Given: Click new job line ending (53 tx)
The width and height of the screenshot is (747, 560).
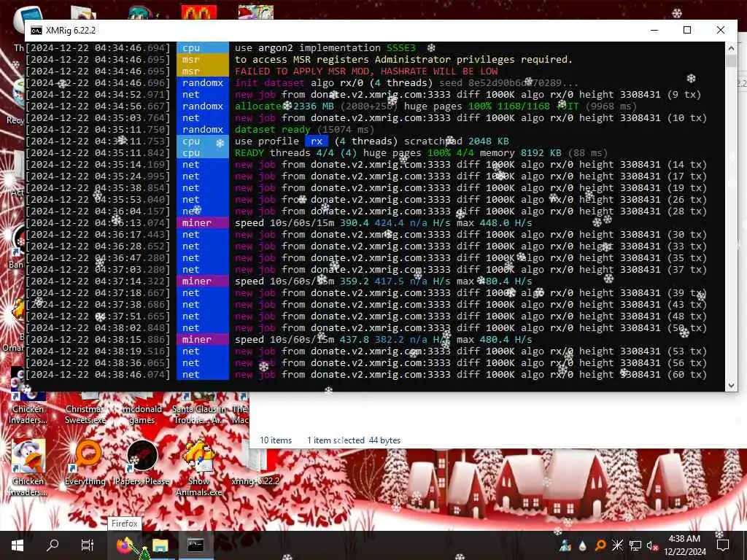Looking at the screenshot, I should click(471, 351).
